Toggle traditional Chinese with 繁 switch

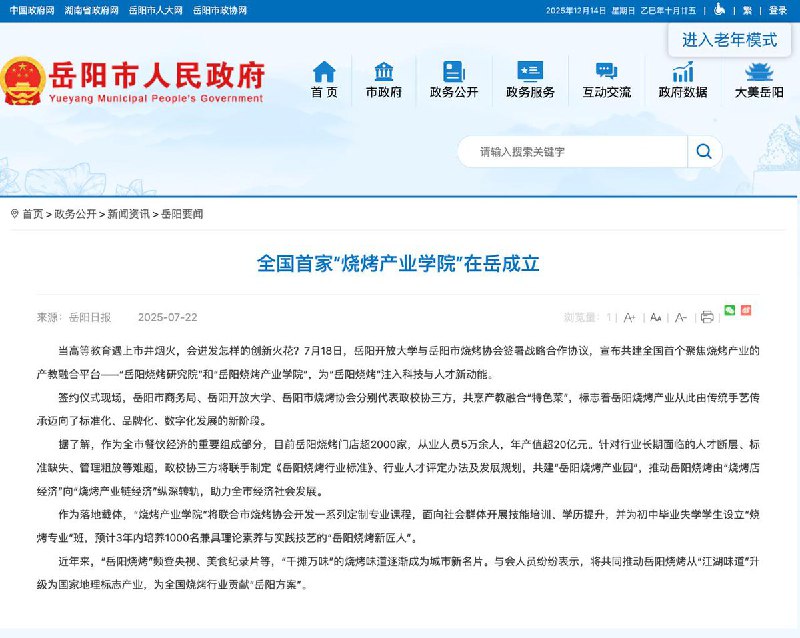tap(747, 10)
